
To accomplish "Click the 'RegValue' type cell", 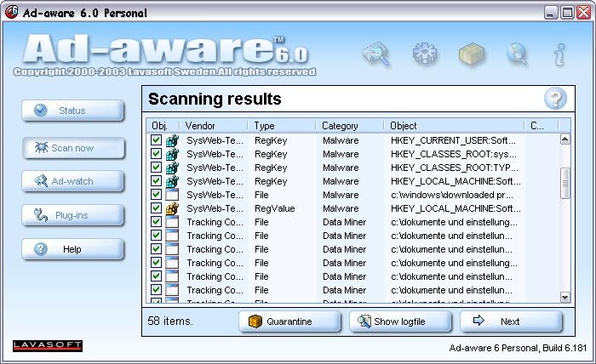I will coord(274,208).
